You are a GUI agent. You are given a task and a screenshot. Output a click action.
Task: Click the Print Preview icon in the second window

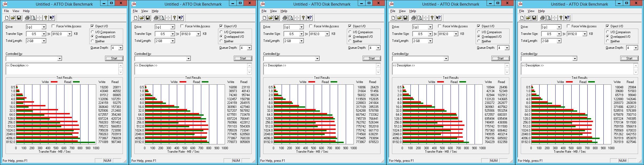[x=162, y=18]
